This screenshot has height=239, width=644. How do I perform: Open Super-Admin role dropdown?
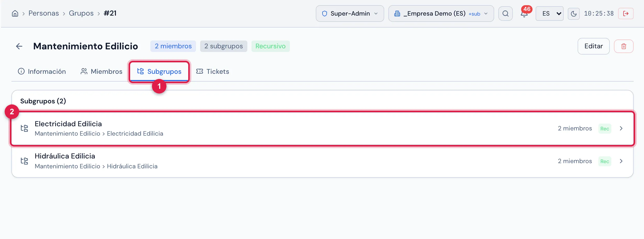pos(350,14)
